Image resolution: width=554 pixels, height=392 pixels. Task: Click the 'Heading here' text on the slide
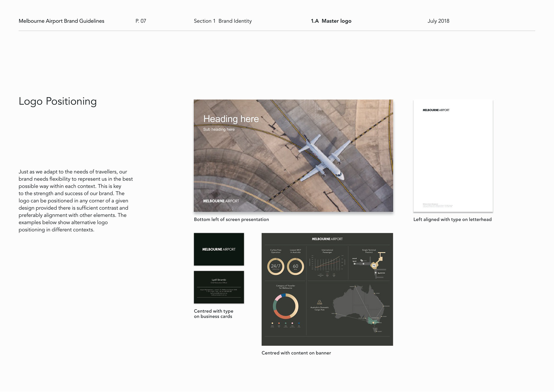click(231, 119)
